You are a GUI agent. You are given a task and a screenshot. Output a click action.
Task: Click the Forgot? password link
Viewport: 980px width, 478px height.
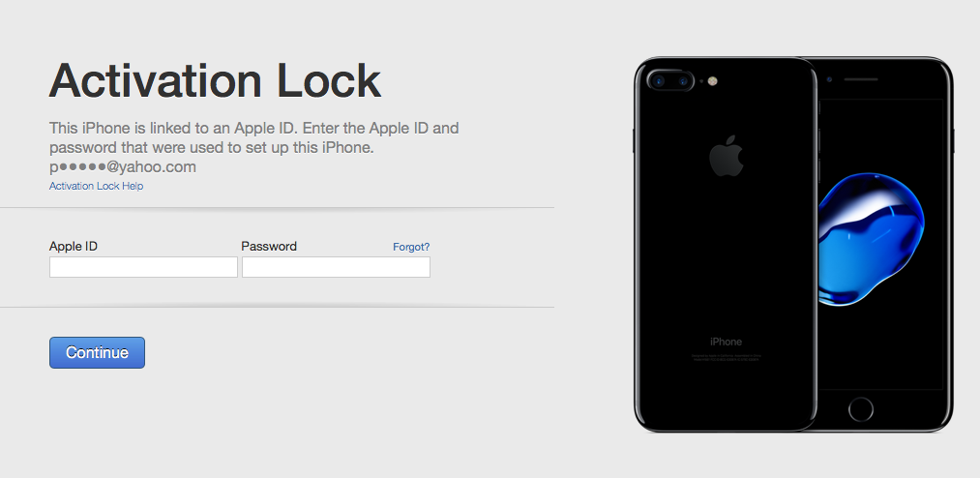click(411, 247)
